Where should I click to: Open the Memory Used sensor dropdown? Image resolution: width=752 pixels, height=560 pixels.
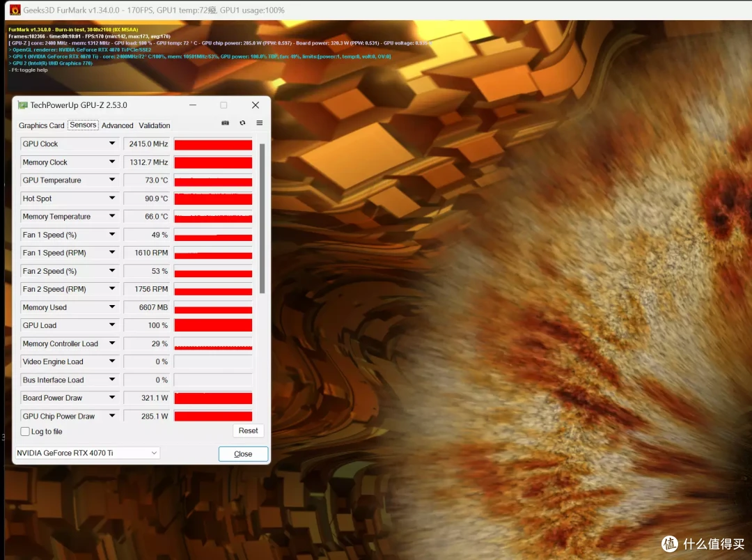point(112,307)
